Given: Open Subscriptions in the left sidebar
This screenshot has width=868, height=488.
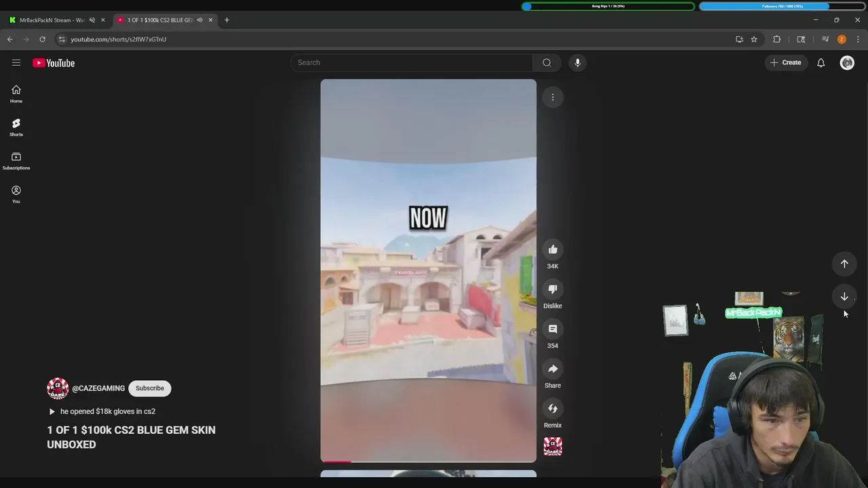Looking at the screenshot, I should pyautogui.click(x=16, y=161).
